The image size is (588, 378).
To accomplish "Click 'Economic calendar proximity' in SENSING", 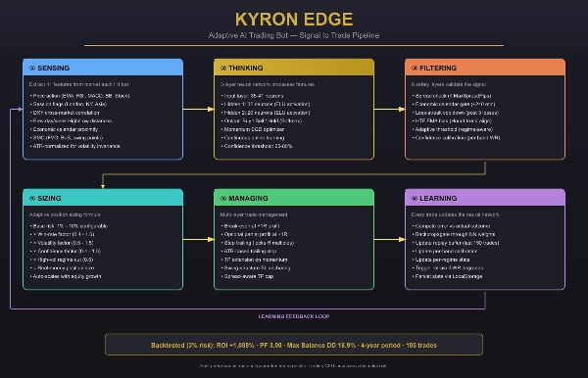I will pyautogui.click(x=64, y=129).
